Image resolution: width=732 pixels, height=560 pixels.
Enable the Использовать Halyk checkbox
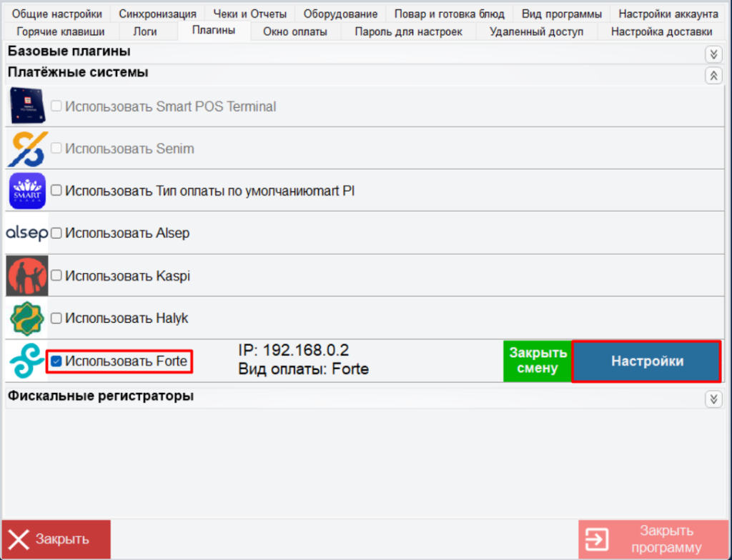click(x=56, y=318)
